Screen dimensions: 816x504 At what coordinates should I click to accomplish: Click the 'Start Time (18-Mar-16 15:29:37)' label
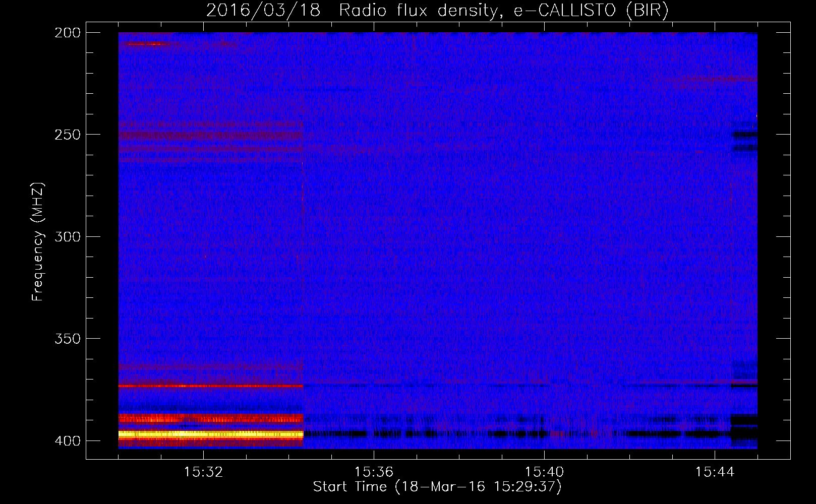pyautogui.click(x=437, y=487)
